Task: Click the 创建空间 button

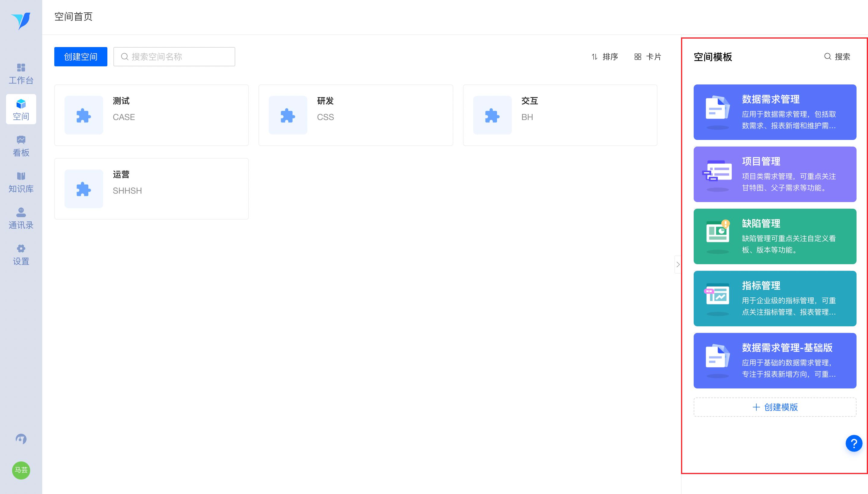Action: coord(81,57)
